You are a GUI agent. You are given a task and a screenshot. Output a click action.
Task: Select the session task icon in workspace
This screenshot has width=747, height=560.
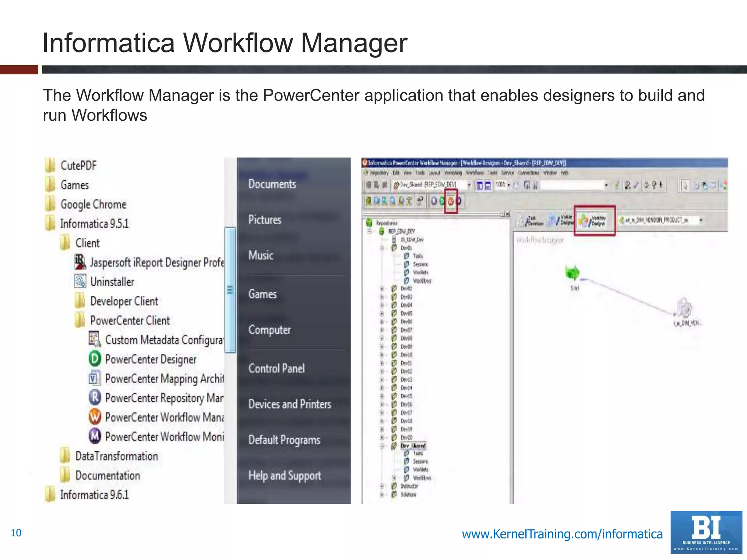click(x=685, y=308)
